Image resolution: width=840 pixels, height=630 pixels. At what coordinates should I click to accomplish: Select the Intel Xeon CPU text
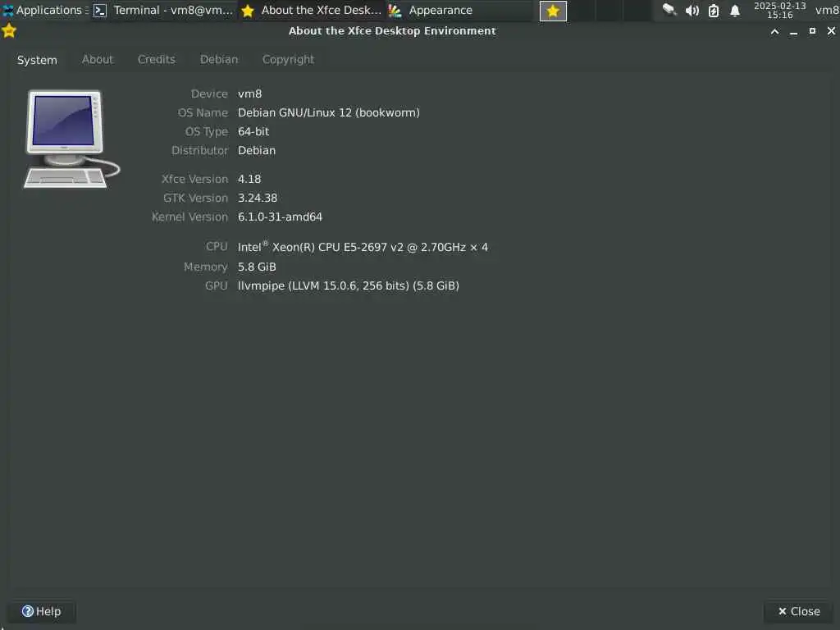tap(363, 247)
